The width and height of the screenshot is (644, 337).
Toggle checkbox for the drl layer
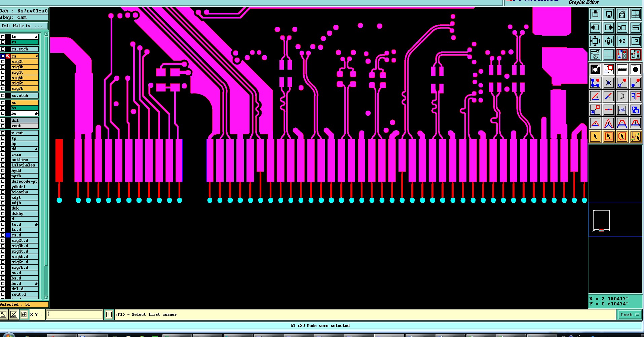coord(3,120)
